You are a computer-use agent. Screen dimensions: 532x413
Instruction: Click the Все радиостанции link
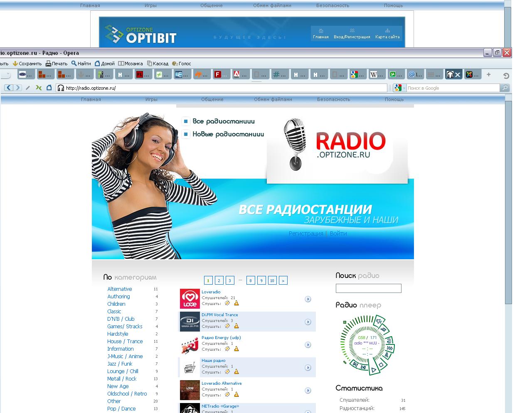coord(223,121)
